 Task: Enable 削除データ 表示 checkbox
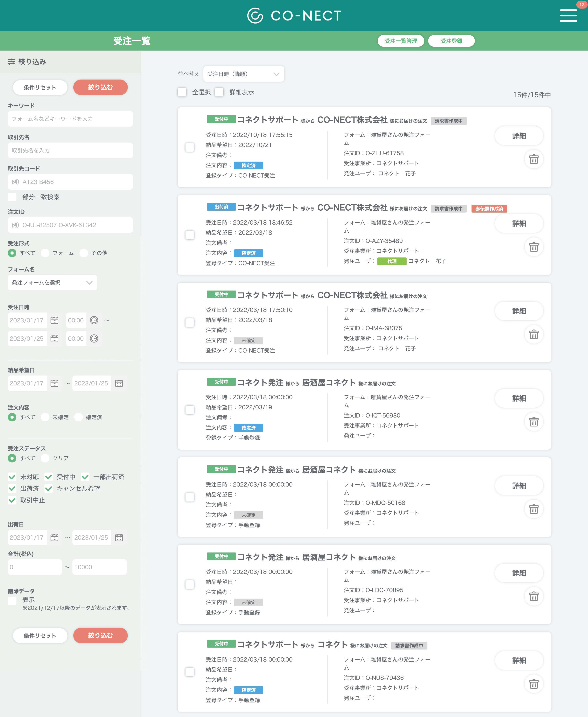point(12,601)
